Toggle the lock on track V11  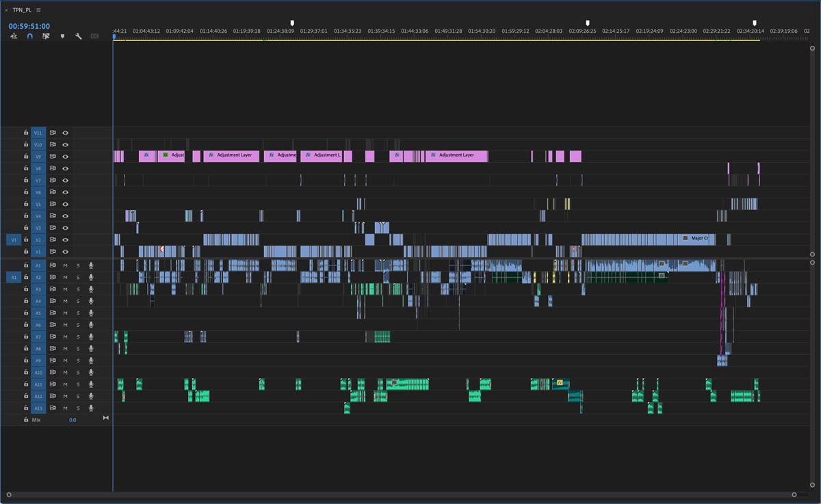(x=26, y=133)
